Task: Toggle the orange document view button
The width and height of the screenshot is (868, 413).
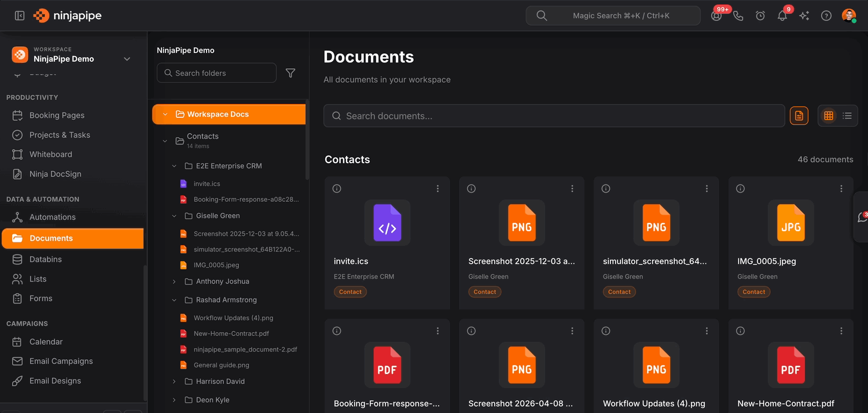Action: click(799, 116)
